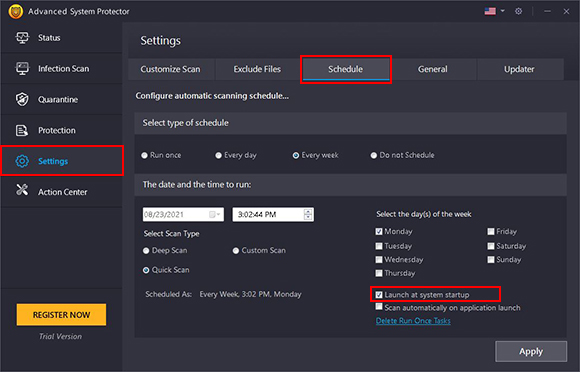Viewport: 580px width, 372px height.
Task: Select the Every day radio button
Action: pos(218,155)
